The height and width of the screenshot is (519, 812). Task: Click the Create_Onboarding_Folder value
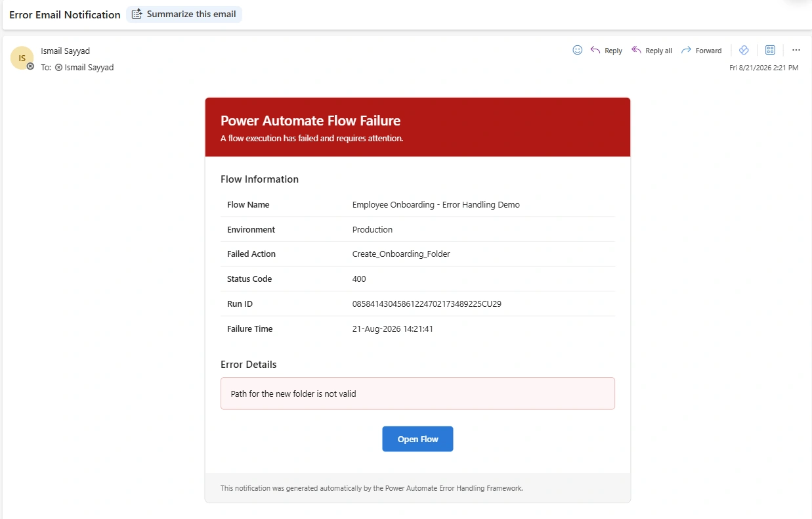[401, 254]
